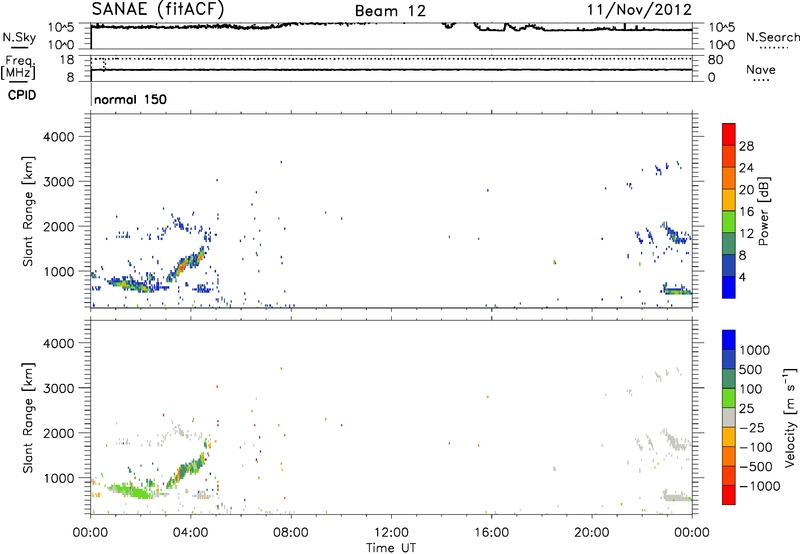This screenshot has height=554, width=800.
Task: Click the gray Velocity colorbar segment between 25 and -25
Action: (x=729, y=417)
